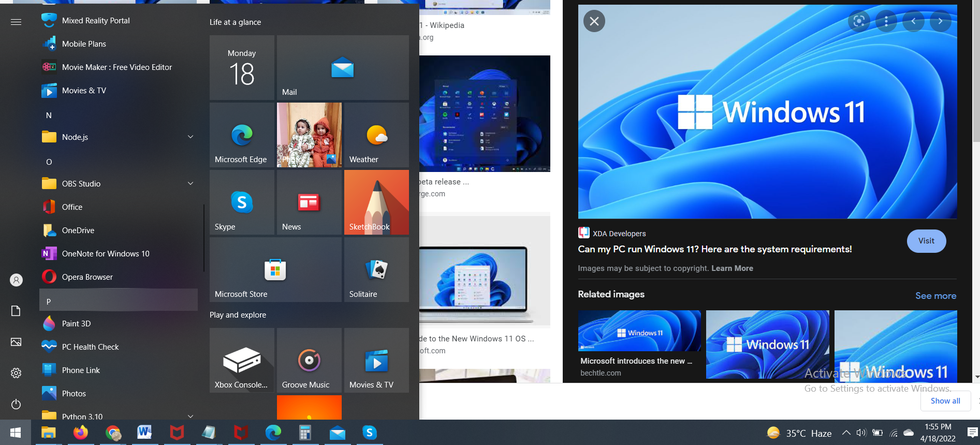Open Movie Maker : Free Video Editor

tap(119, 67)
